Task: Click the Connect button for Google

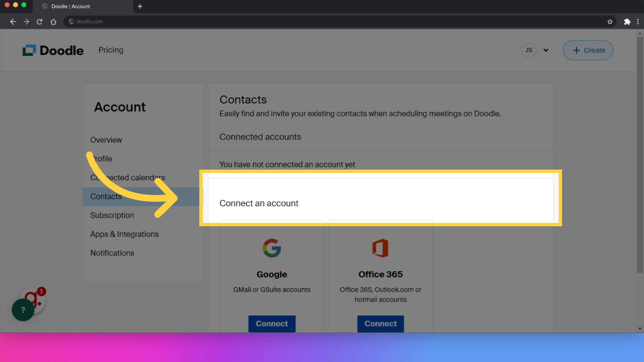Action: [272, 323]
